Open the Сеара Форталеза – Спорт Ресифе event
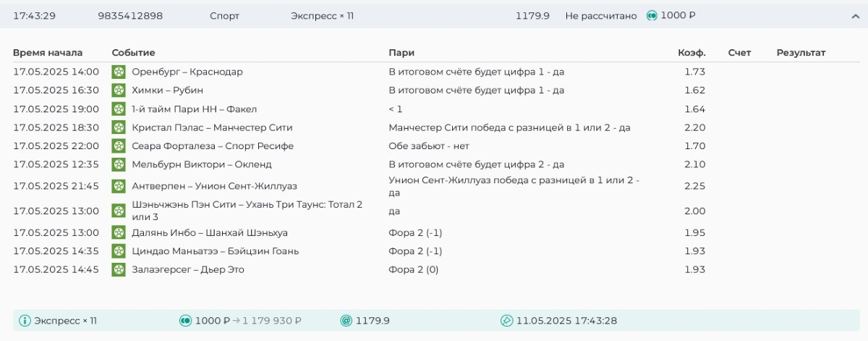 213,146
